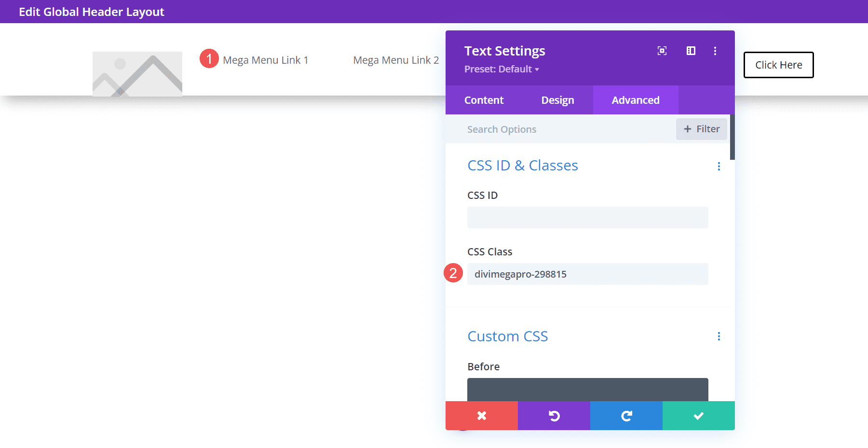Open CSS ID & Classes section options
Screen dimensions: 868x448
pos(719,166)
